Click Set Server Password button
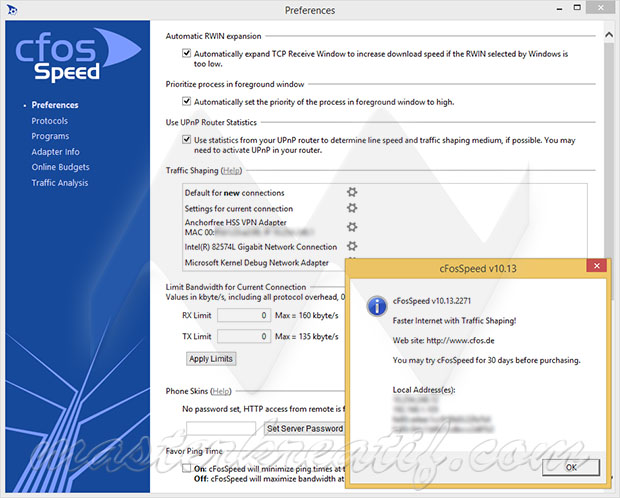This screenshot has height=498, width=620. 304,428
